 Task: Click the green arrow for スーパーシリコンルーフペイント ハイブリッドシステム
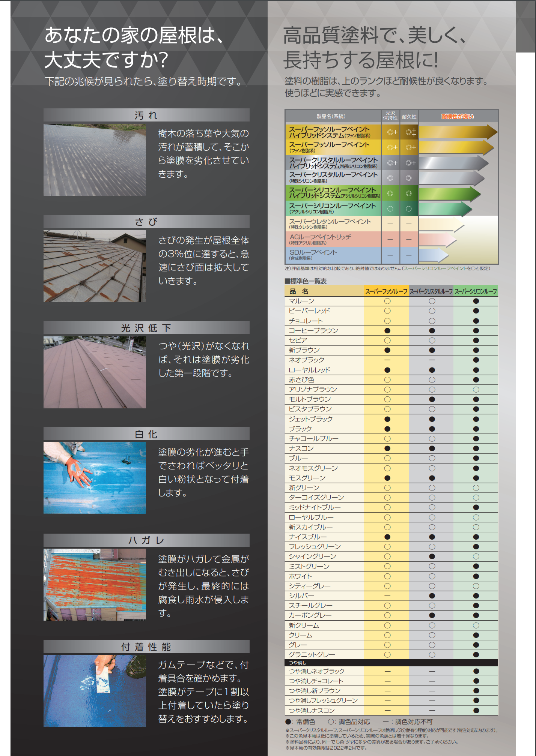point(449,193)
